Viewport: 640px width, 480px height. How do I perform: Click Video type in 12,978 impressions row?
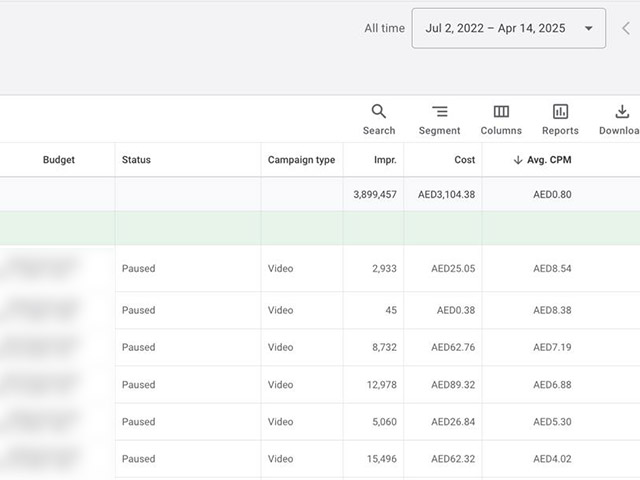(x=280, y=384)
